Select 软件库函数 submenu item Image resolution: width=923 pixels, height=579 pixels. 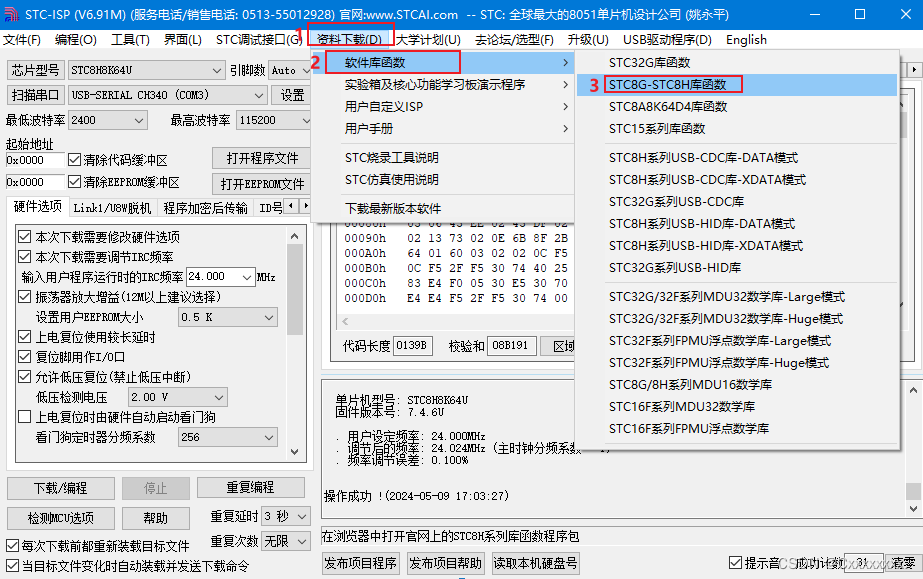point(443,62)
